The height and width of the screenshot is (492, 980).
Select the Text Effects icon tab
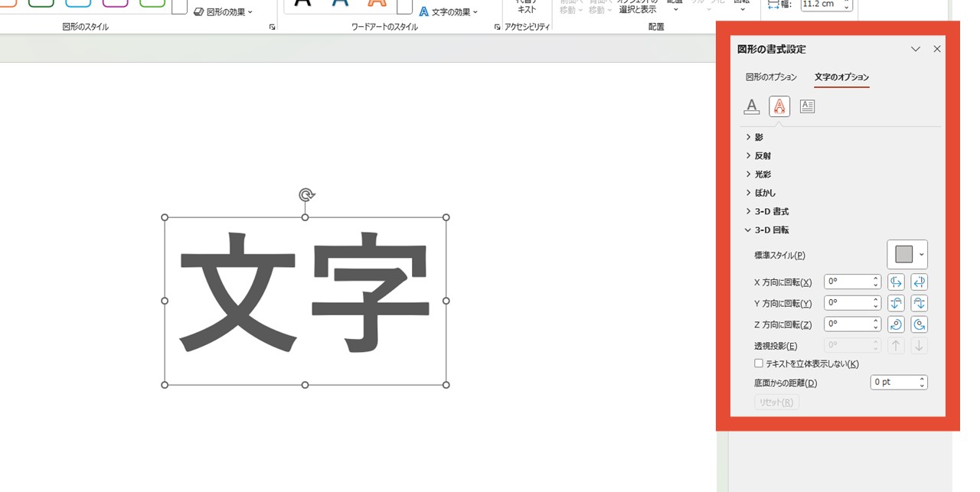point(779,106)
